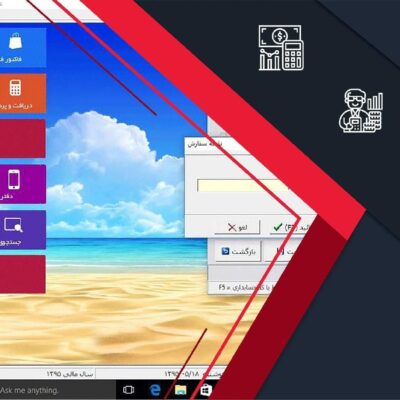The height and width of the screenshot is (400, 400).
Task: Open the orange calculator receipts tile
Action: tap(23, 94)
